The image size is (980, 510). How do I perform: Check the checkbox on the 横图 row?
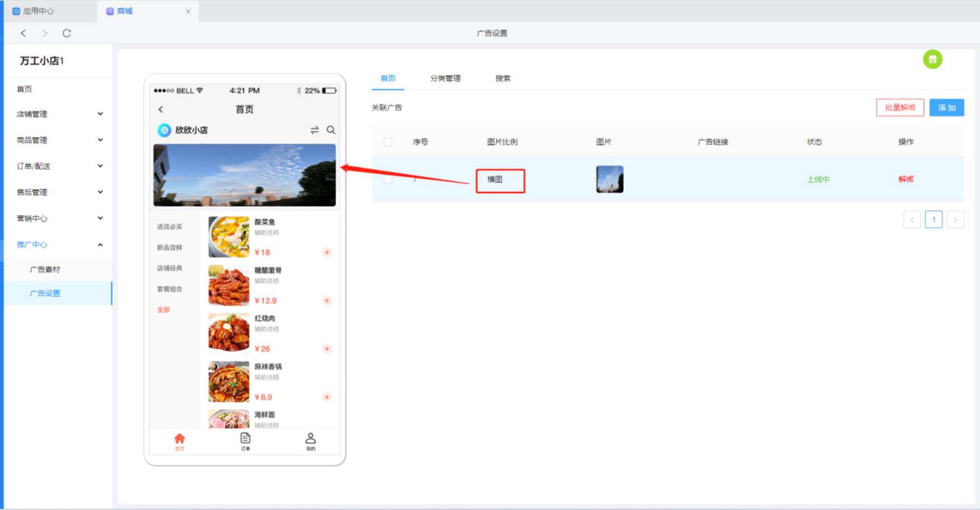point(388,179)
